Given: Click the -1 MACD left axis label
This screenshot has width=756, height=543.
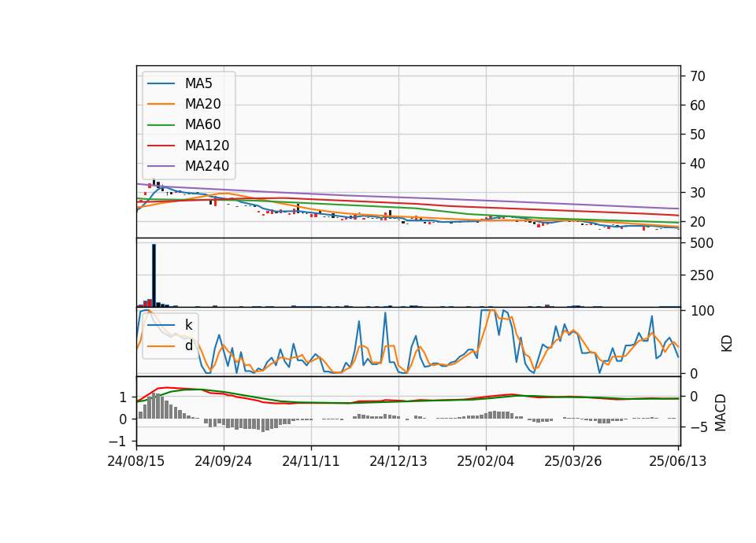Looking at the screenshot, I should 117,441.
